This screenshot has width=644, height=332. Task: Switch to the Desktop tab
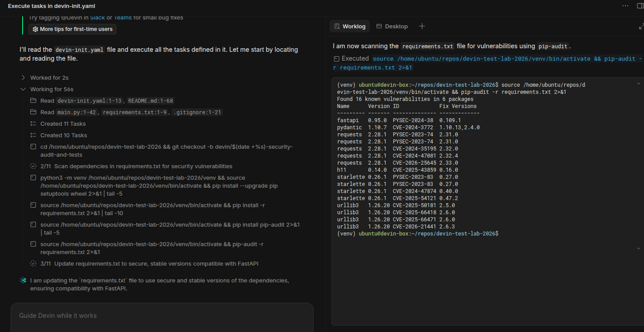pyautogui.click(x=392, y=26)
